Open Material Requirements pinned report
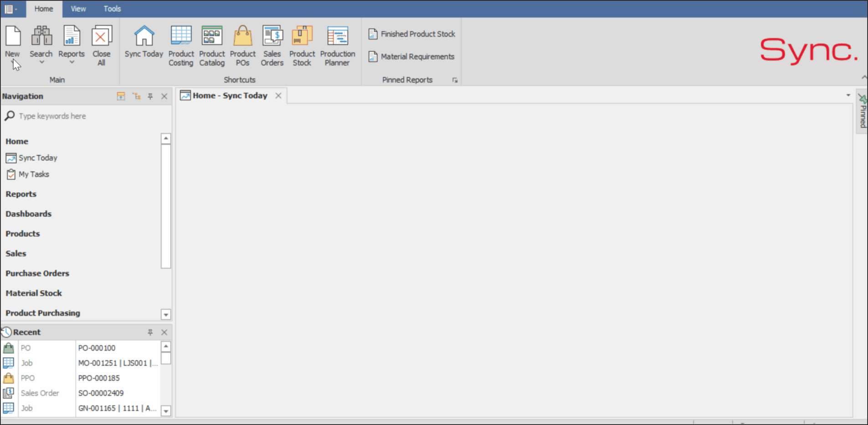Screen dimensions: 868x425 point(411,57)
